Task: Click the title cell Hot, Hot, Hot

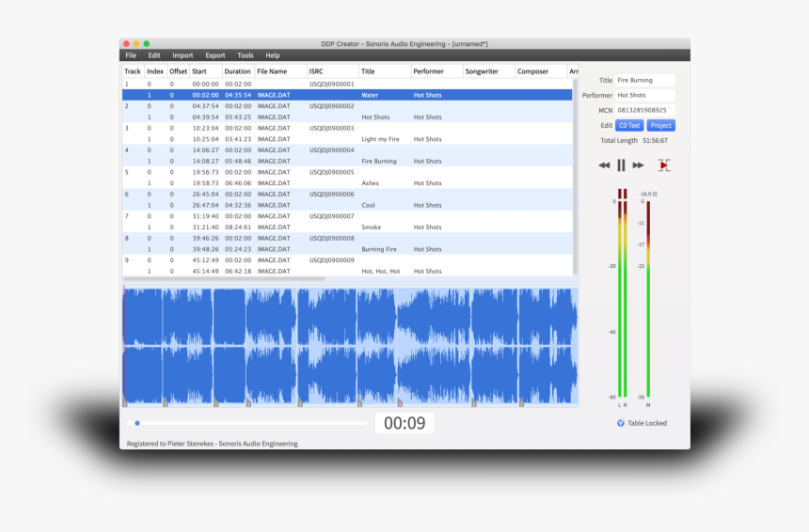Action: 381,271
